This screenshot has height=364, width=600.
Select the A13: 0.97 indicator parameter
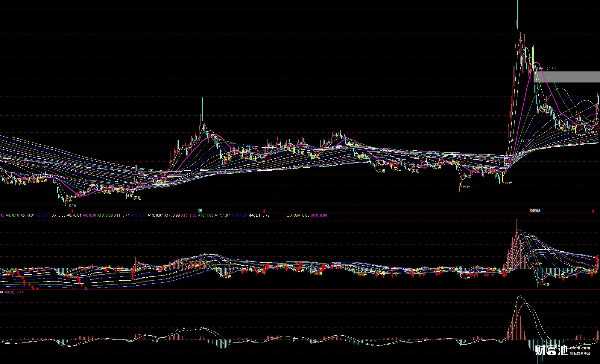[155, 215]
